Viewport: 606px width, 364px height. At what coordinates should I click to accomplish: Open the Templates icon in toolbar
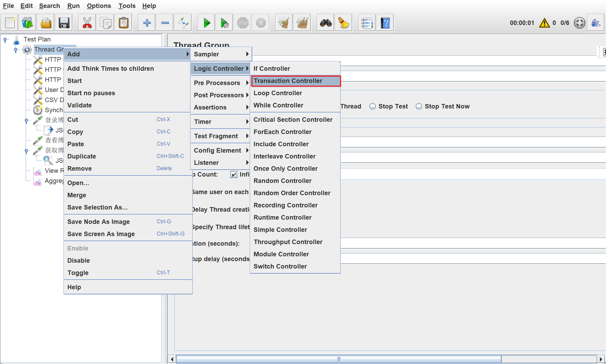(27, 23)
